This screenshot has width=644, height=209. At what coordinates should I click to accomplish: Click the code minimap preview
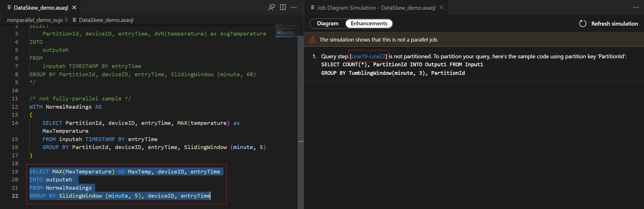pos(286,31)
